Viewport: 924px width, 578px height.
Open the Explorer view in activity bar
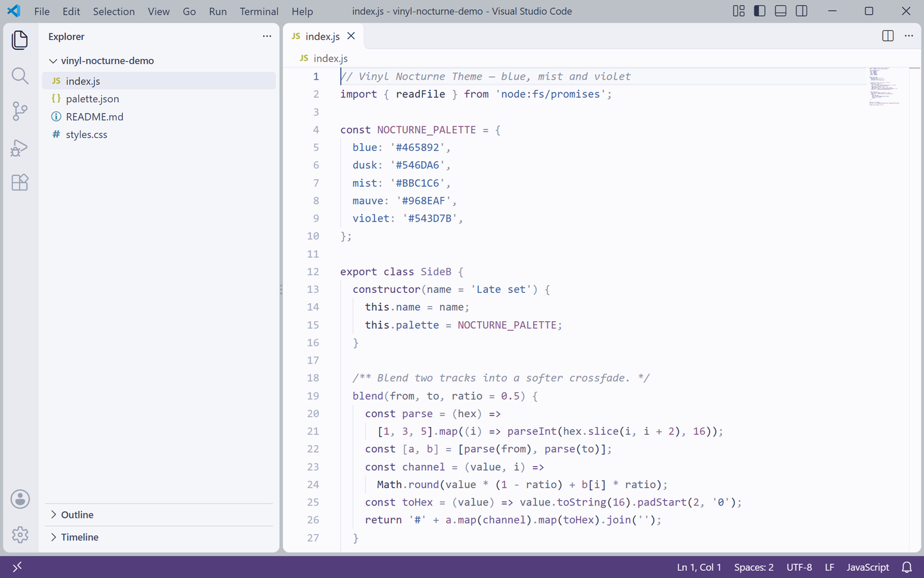tap(20, 40)
